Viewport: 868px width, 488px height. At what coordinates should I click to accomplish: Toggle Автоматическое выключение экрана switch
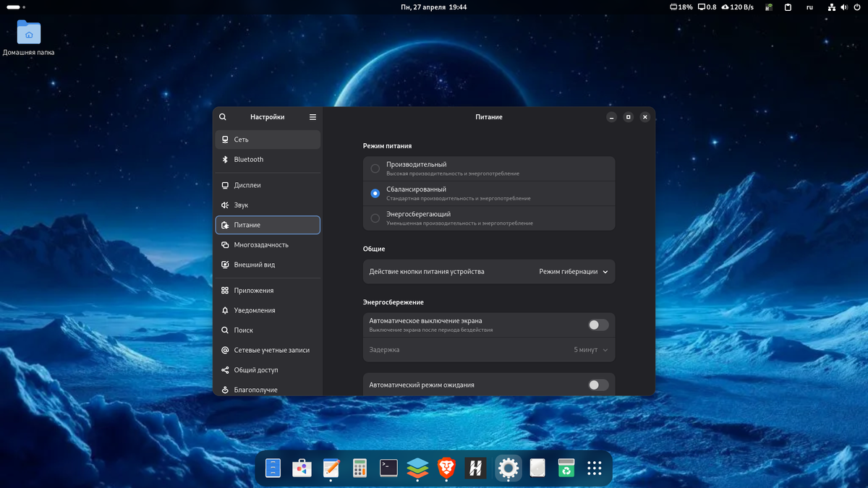point(598,325)
